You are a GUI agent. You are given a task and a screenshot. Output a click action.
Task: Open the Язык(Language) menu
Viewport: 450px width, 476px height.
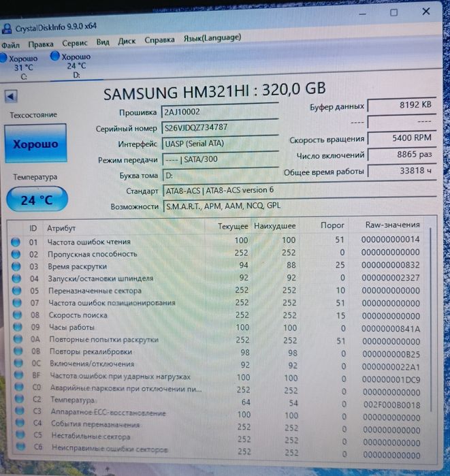point(212,38)
